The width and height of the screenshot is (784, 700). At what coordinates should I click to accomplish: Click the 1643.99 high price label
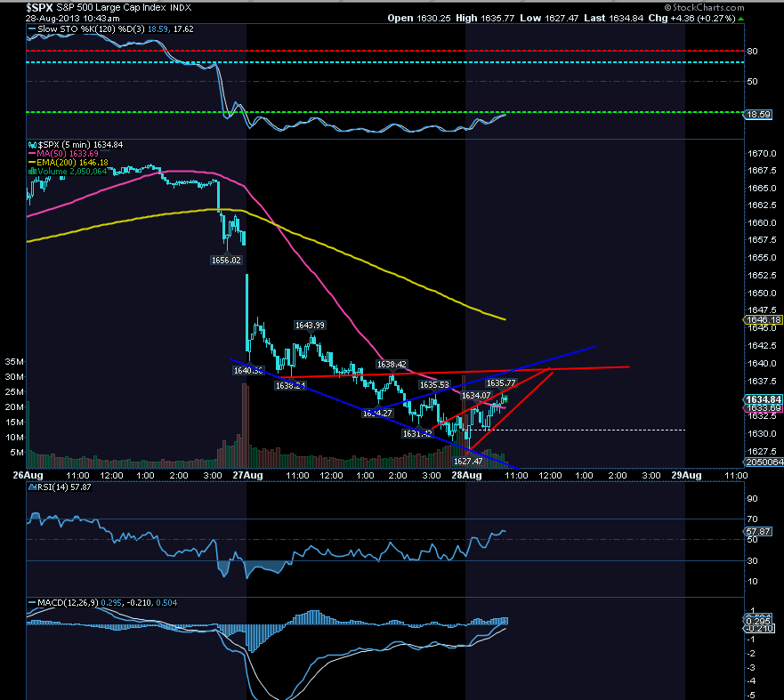310,326
